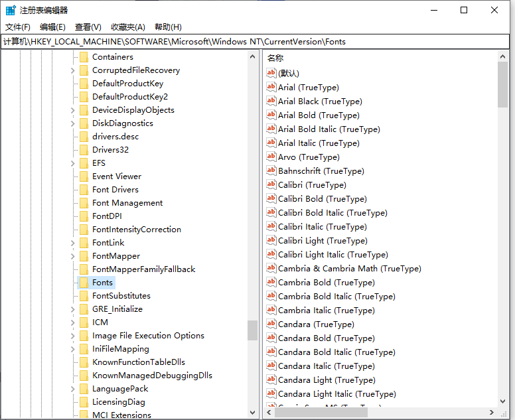
Task: Select the FontDPI key
Action: click(x=107, y=216)
